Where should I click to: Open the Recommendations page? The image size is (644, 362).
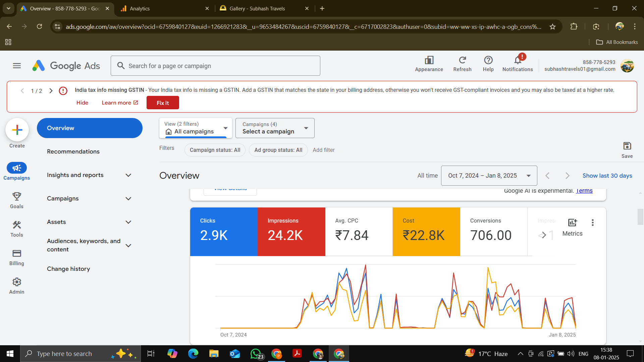pyautogui.click(x=73, y=152)
